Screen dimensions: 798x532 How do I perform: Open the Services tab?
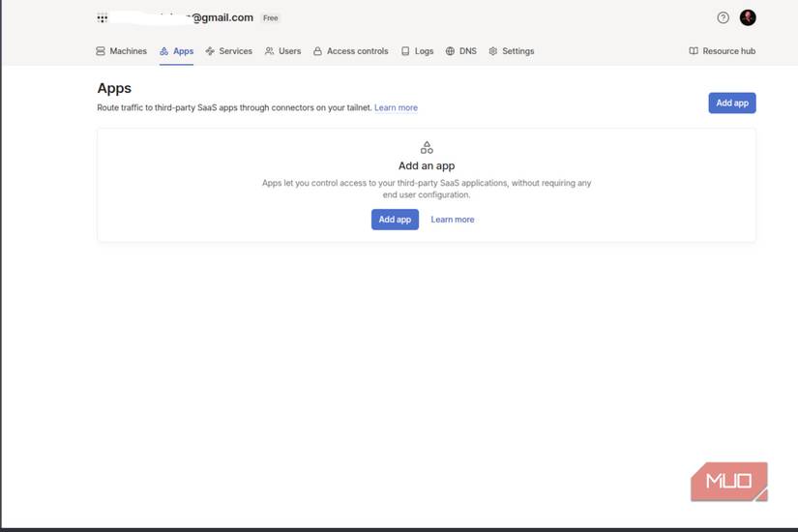[228, 51]
